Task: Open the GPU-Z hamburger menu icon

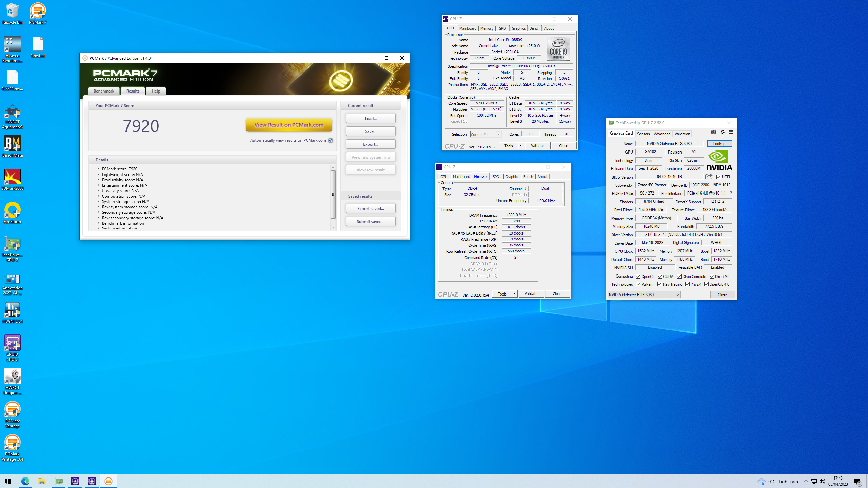Action: 731,132
